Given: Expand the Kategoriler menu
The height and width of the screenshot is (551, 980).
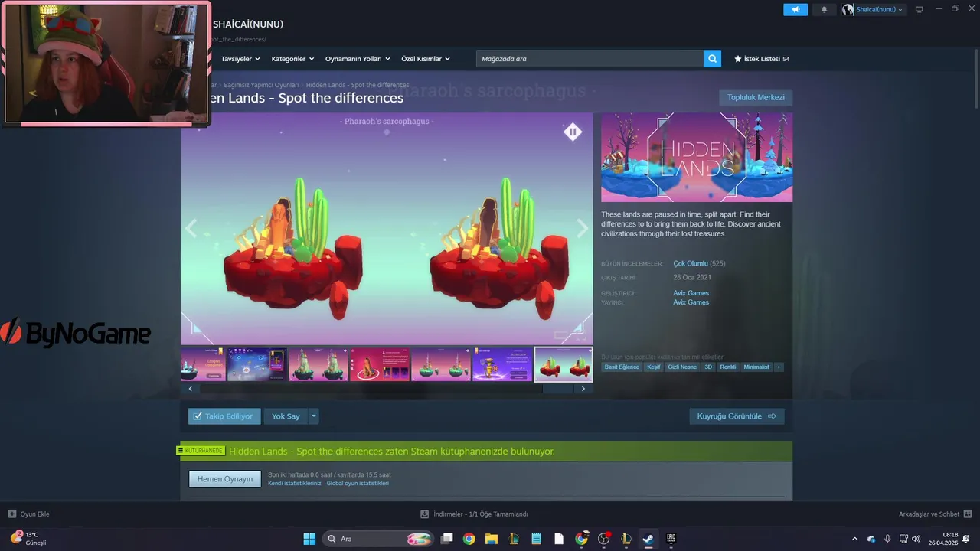Looking at the screenshot, I should pyautogui.click(x=292, y=59).
